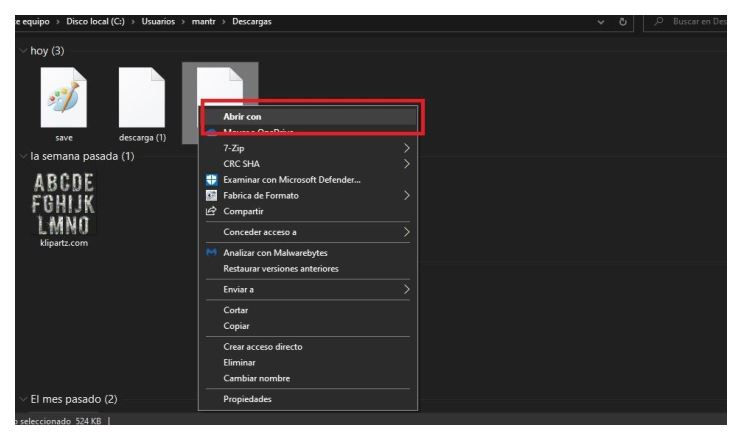Click the equipo breadcrumb segment
The width and height of the screenshot is (741, 435).
[x=33, y=22]
